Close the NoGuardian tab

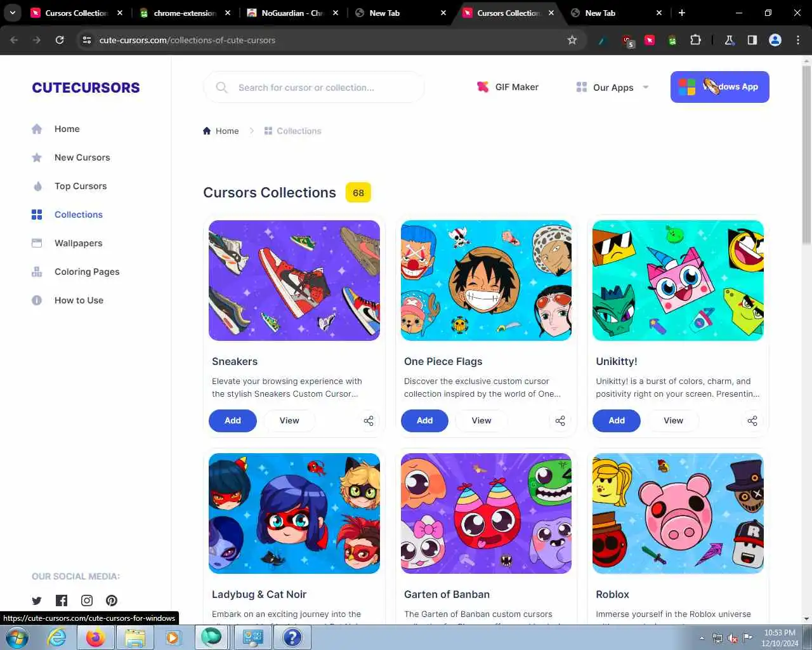[336, 13]
